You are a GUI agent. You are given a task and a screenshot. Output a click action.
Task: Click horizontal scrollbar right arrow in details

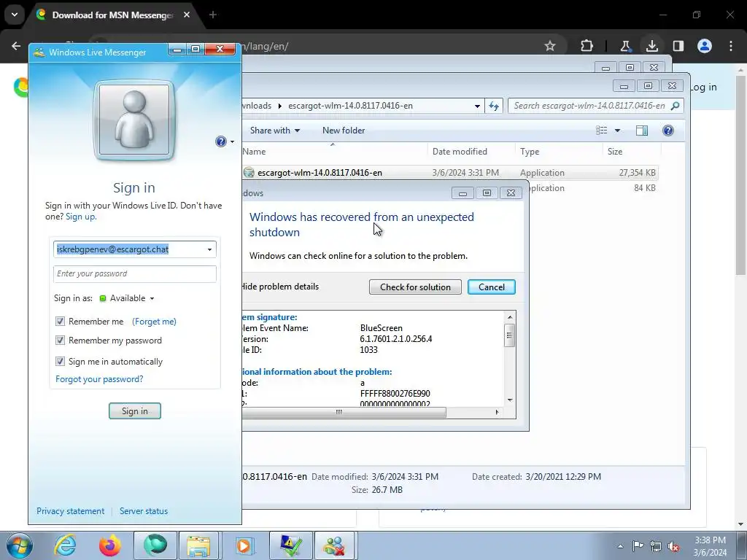pyautogui.click(x=498, y=413)
